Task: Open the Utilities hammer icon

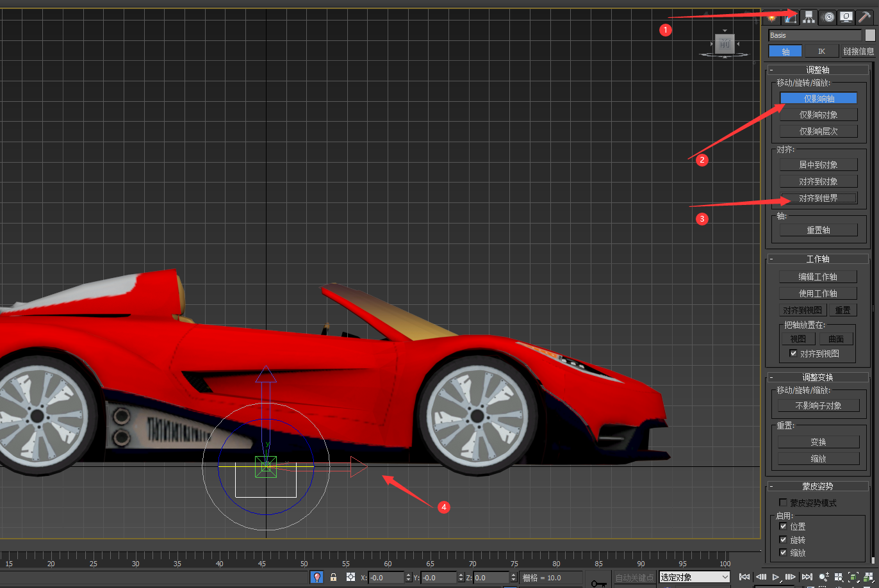Action: [865, 17]
